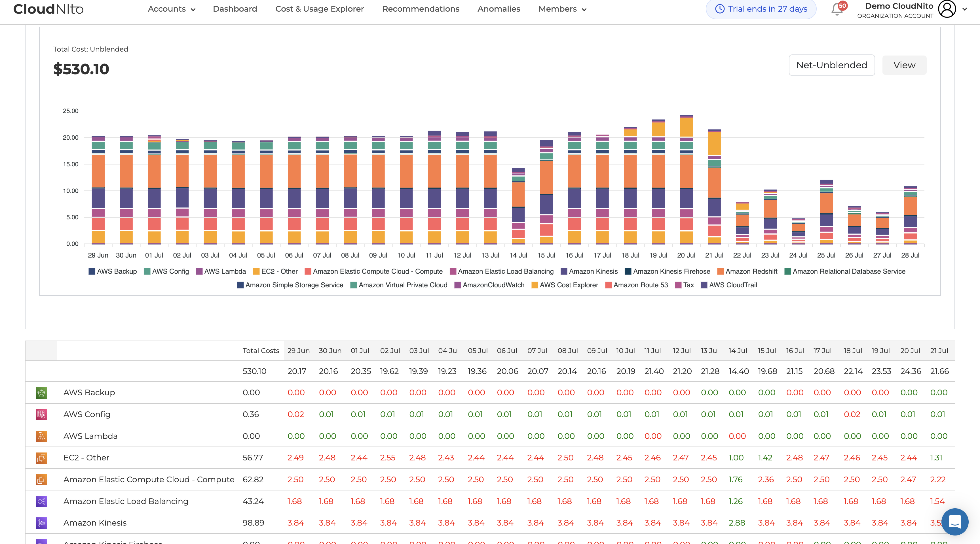980x544 pixels.
Task: Expand the Members dropdown menu
Action: (x=562, y=9)
